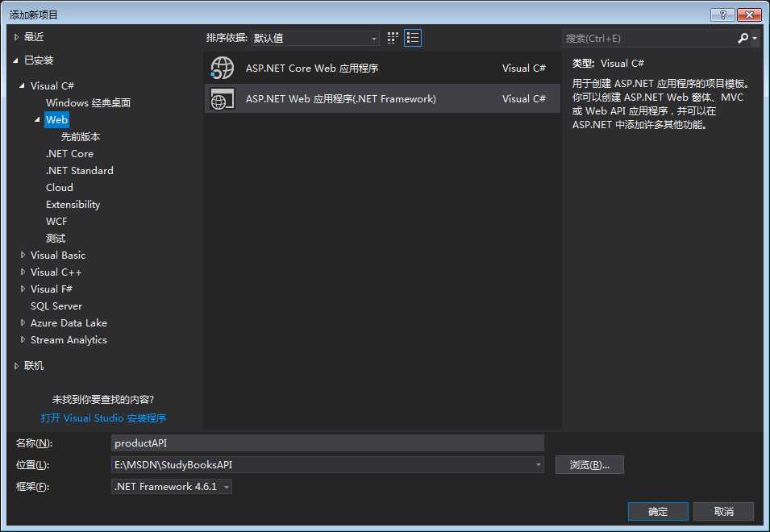The height and width of the screenshot is (532, 770).
Task: Select the Stream Analytics tree item
Action: [x=69, y=339]
